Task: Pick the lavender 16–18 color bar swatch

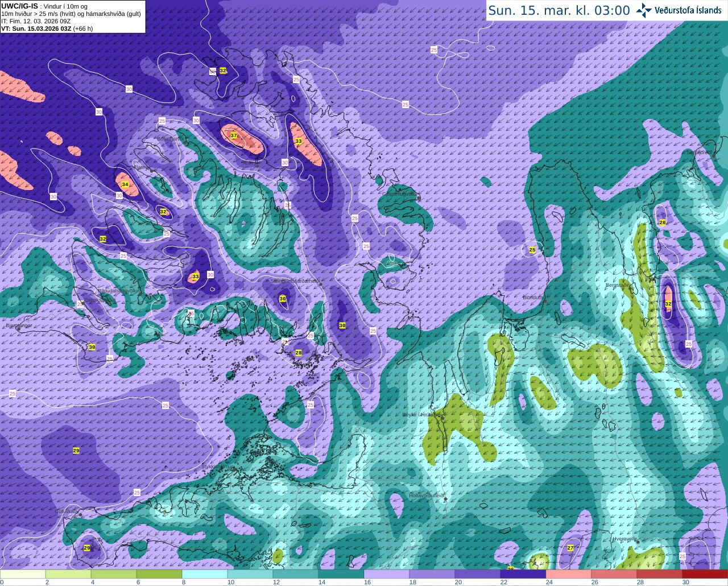Action: click(x=387, y=574)
